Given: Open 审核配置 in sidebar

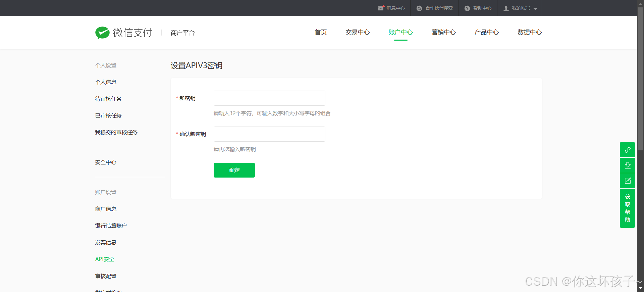Looking at the screenshot, I should [106, 276].
